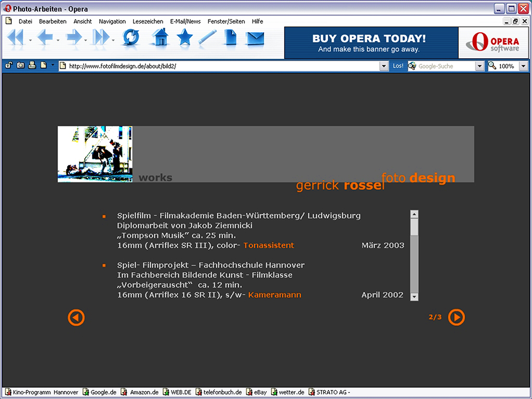Click the wand toolbar icon
Image resolution: width=532 pixels, height=399 pixels.
coord(207,37)
